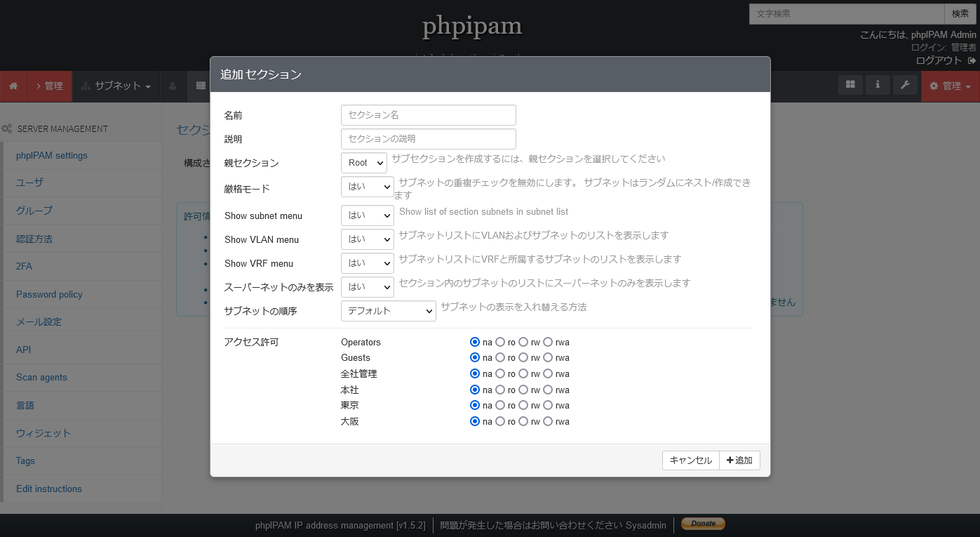Click the 追加 button in dialog
This screenshot has height=537, width=980.
pyautogui.click(x=739, y=460)
